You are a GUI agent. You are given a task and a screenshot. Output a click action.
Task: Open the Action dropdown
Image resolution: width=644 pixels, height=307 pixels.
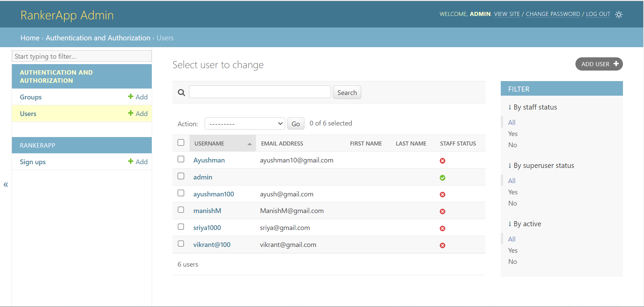(244, 123)
